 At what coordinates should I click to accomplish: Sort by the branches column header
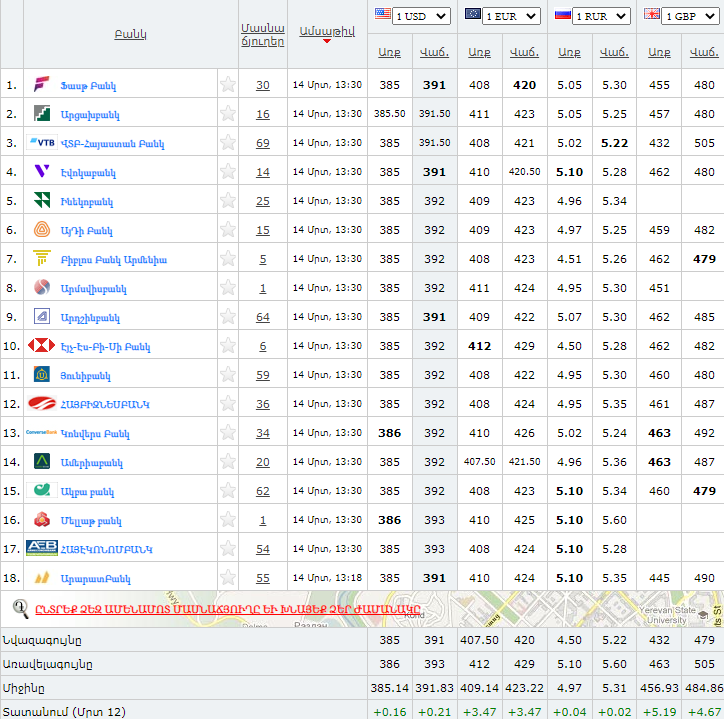(263, 35)
